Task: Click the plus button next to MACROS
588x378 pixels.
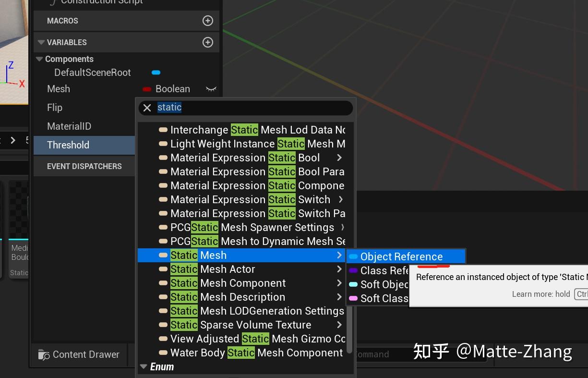Action: point(207,21)
